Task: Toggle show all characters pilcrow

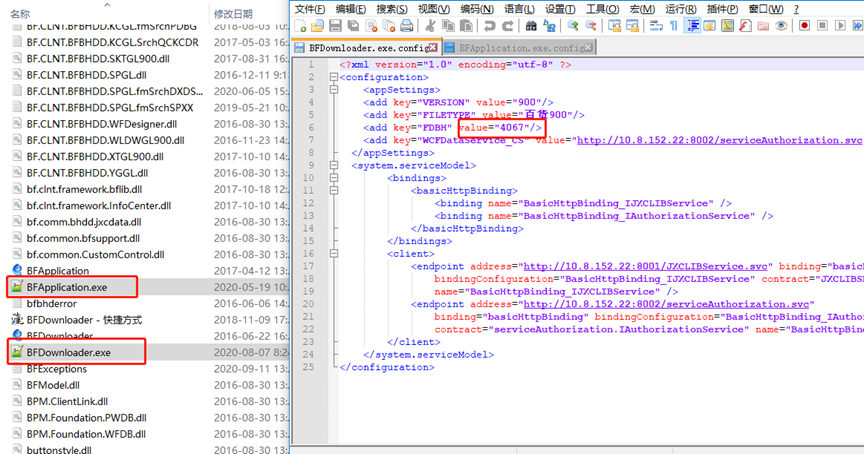Action: 673,25
